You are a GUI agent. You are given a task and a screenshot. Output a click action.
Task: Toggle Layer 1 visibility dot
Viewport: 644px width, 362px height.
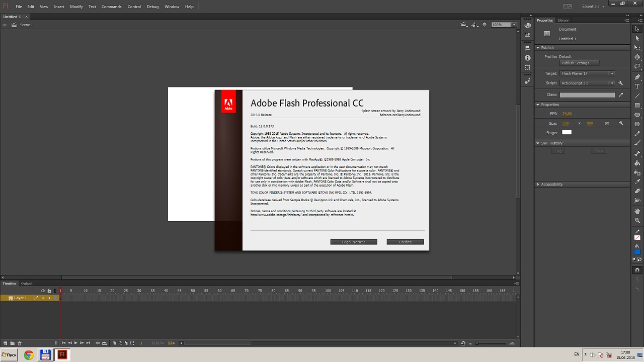click(x=43, y=298)
